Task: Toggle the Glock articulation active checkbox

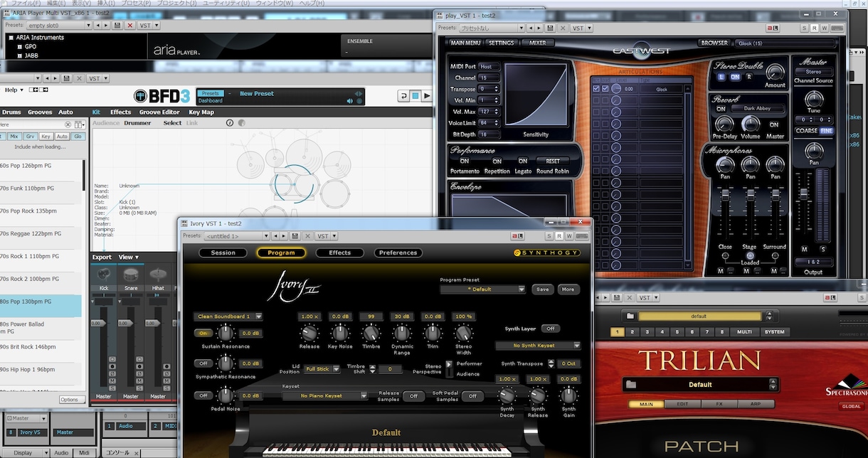Action: pyautogui.click(x=596, y=89)
